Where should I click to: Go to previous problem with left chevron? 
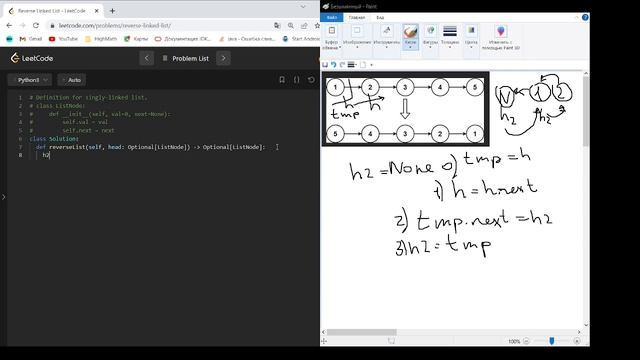tap(147, 58)
